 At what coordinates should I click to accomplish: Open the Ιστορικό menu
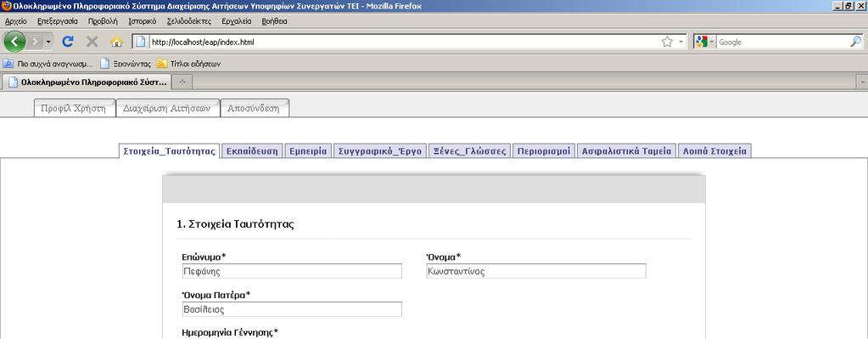(x=143, y=21)
